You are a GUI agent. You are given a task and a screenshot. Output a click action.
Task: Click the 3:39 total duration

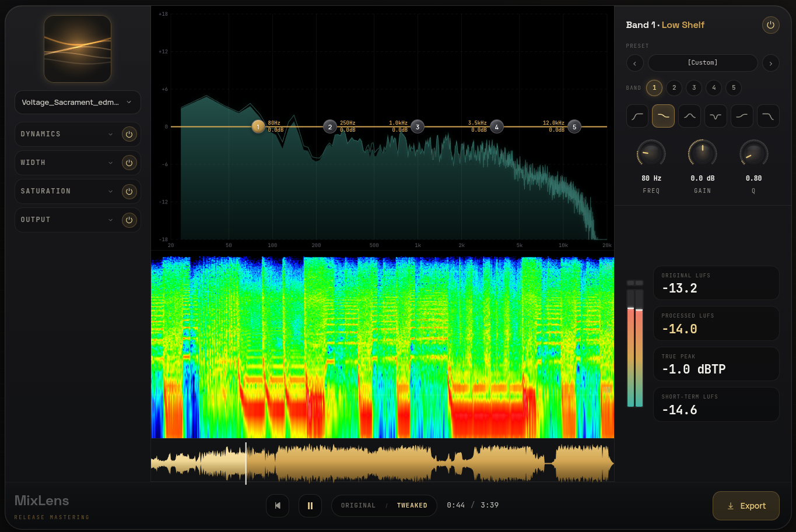(490, 505)
